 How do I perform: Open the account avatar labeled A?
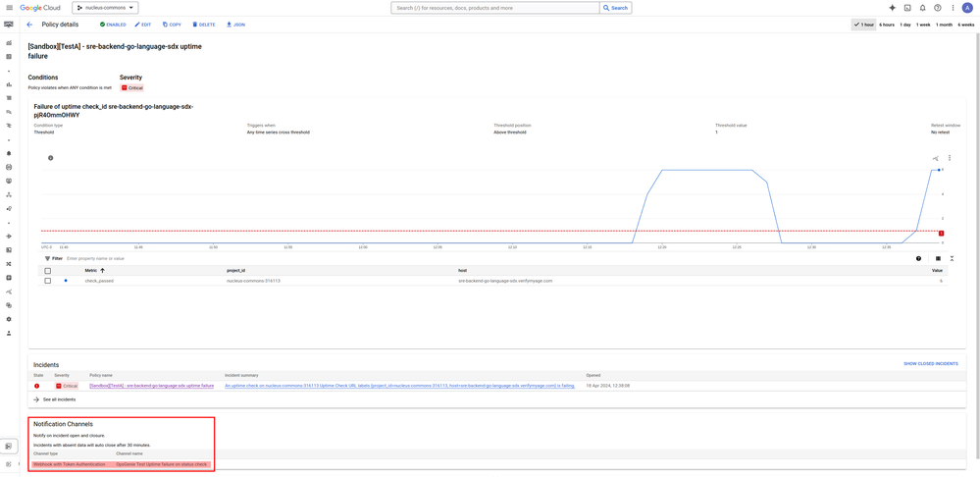click(x=968, y=8)
